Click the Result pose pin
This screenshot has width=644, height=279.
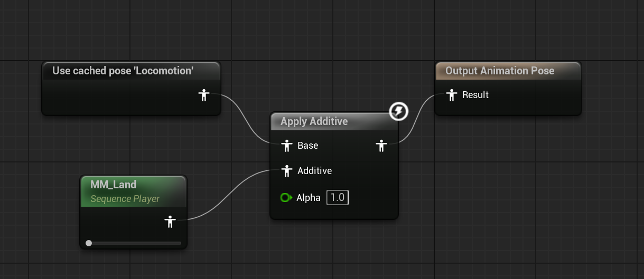point(451,95)
